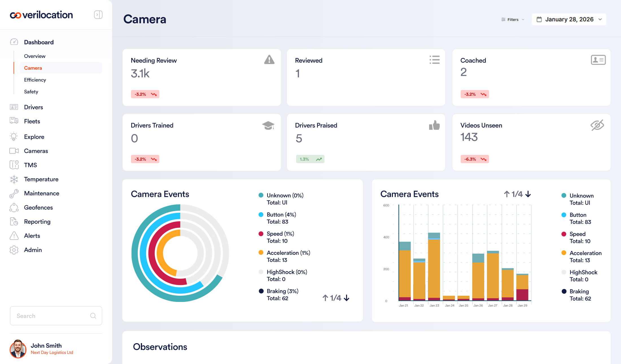Collapse the sidebar panel icon
Image resolution: width=621 pixels, height=364 pixels.
point(98,15)
